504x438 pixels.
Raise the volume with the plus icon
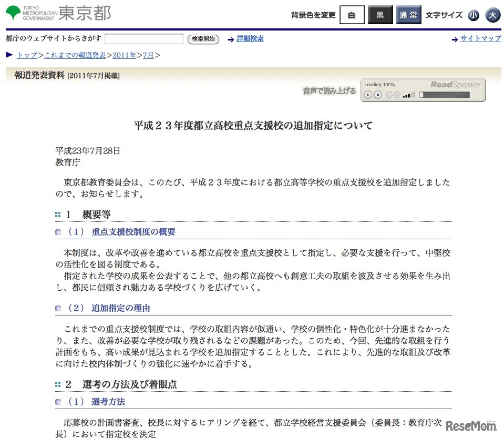click(397, 95)
